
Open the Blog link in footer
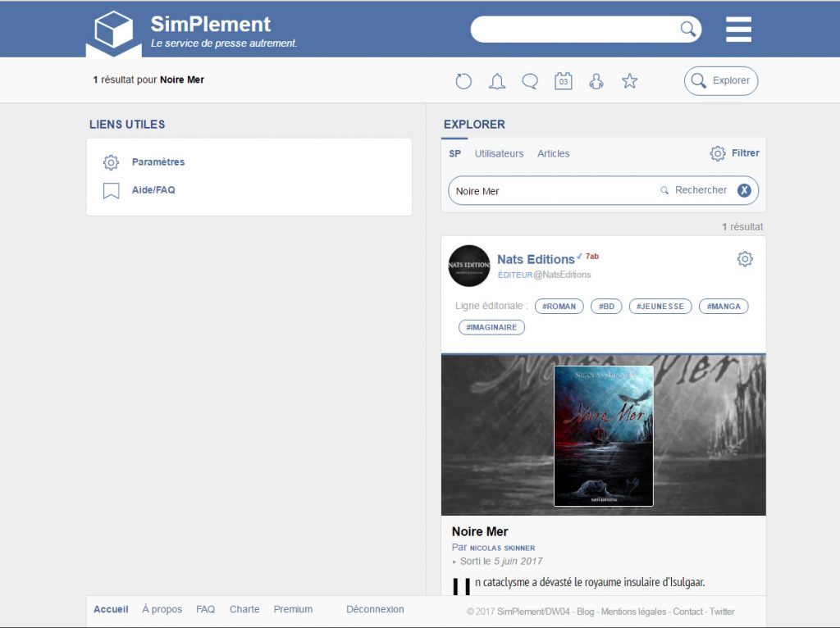(585, 612)
